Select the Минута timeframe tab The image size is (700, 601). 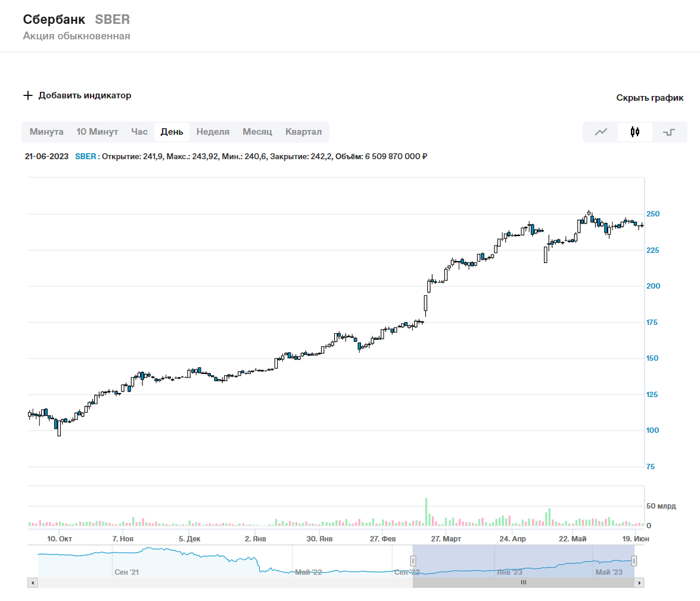click(x=46, y=132)
